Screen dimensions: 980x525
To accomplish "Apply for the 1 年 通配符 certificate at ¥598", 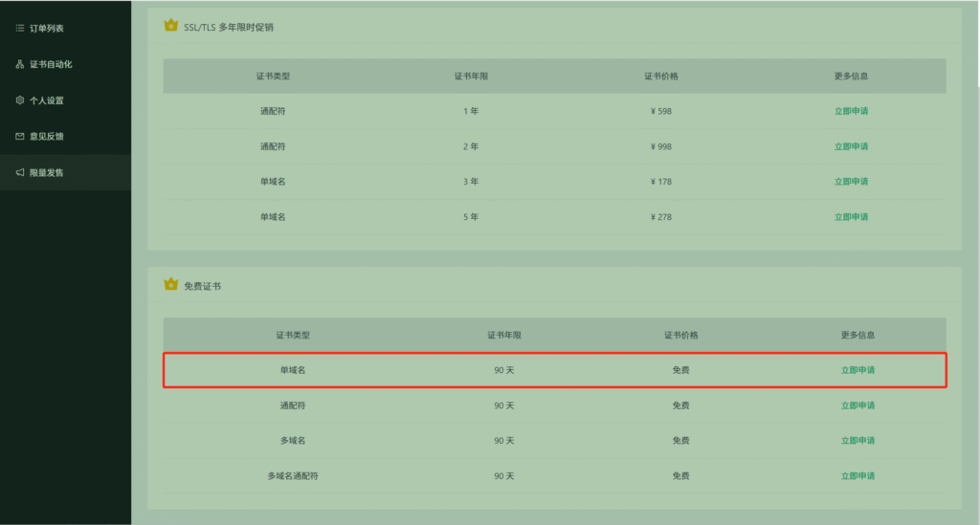I will 851,111.
